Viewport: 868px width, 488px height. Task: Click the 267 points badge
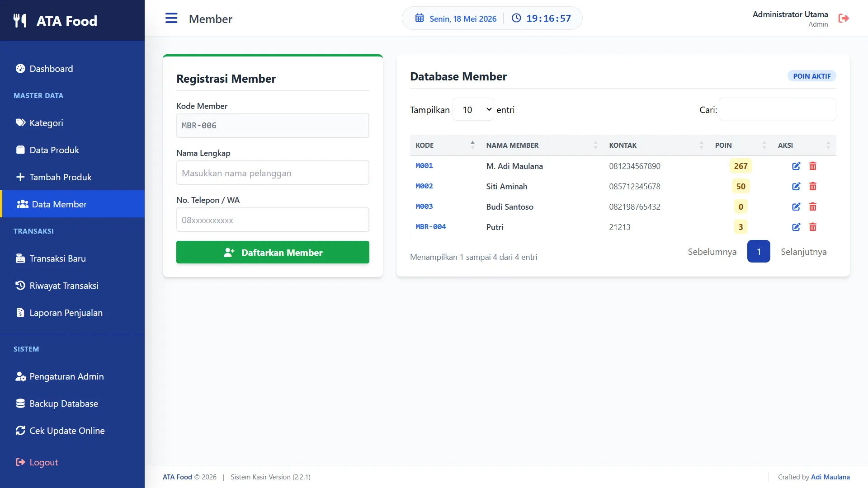741,166
